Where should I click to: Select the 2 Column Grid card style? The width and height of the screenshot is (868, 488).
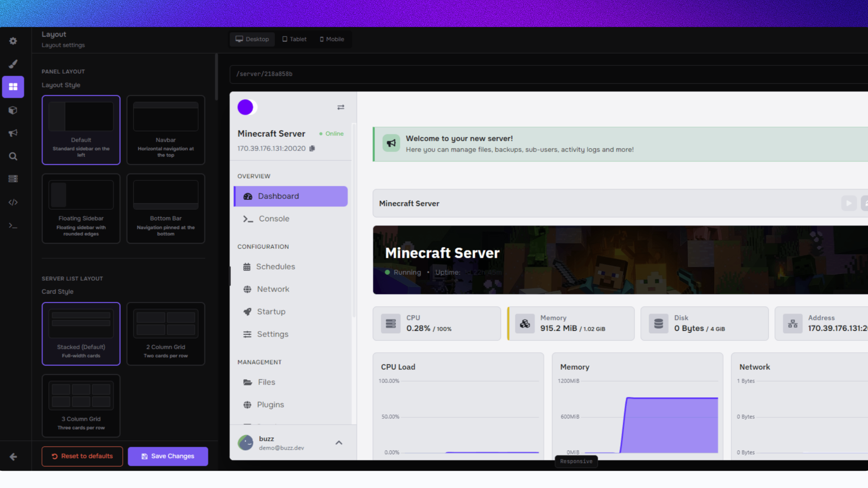(165, 333)
